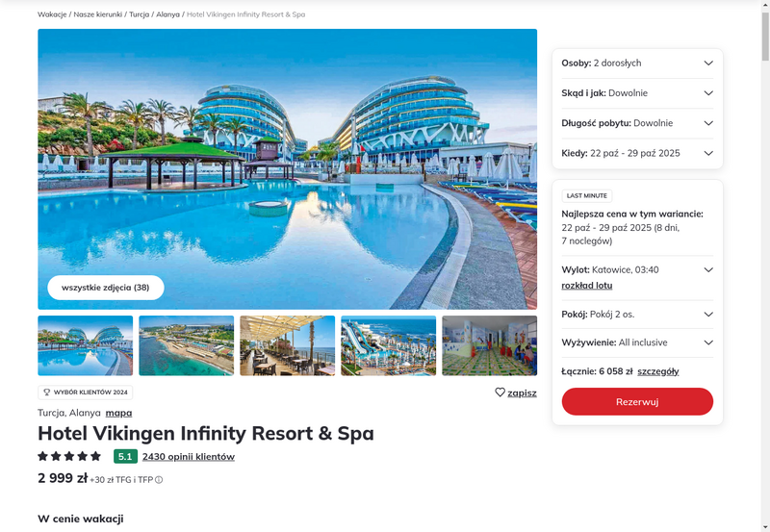Open the Kiedy date range dropdown
Viewport: 770px width, 532px height.
[x=637, y=153]
